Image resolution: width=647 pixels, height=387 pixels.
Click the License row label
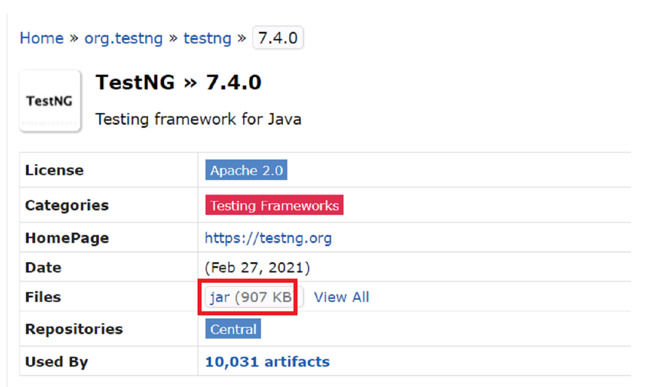point(54,170)
